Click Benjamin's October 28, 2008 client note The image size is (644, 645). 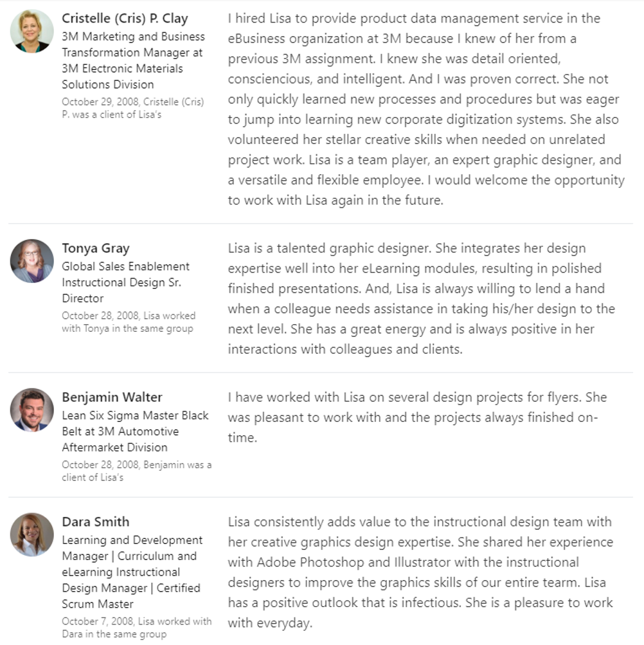click(x=136, y=471)
